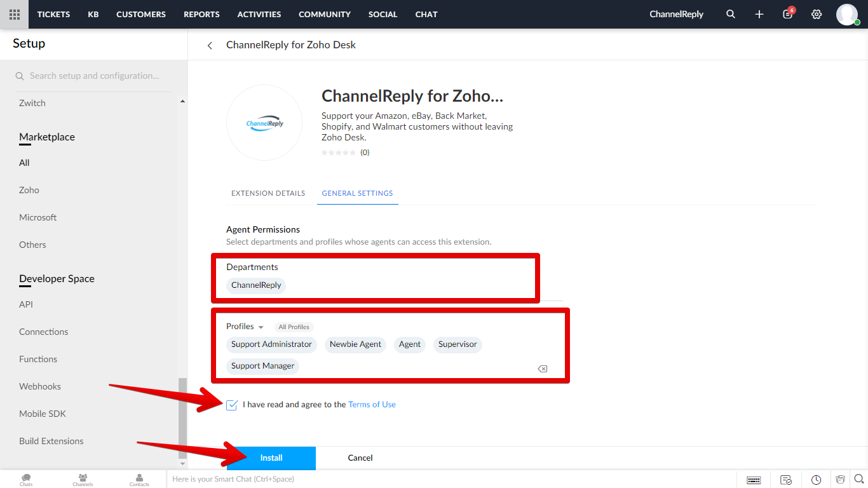Image resolution: width=868 pixels, height=488 pixels.
Task: Switch to the Extension Details tab
Action: 268,193
